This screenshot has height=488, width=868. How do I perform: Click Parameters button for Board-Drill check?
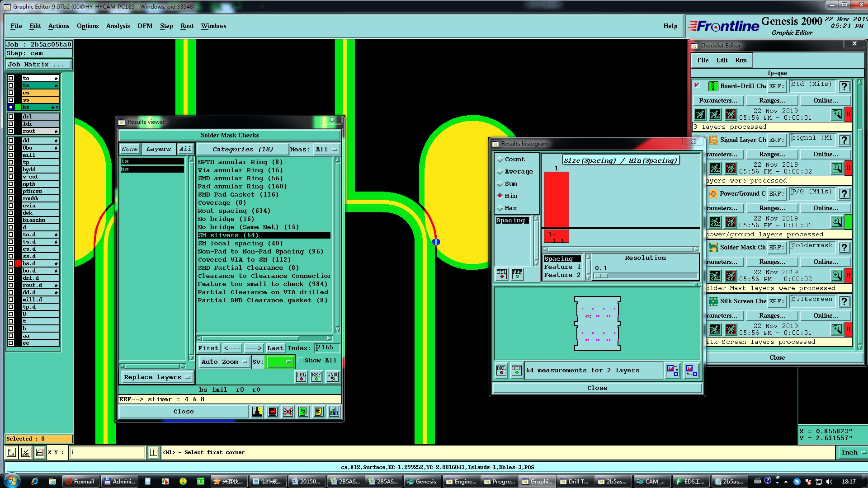718,100
